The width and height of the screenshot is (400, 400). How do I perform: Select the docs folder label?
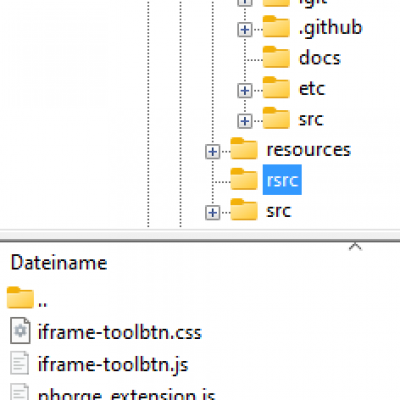point(320,58)
